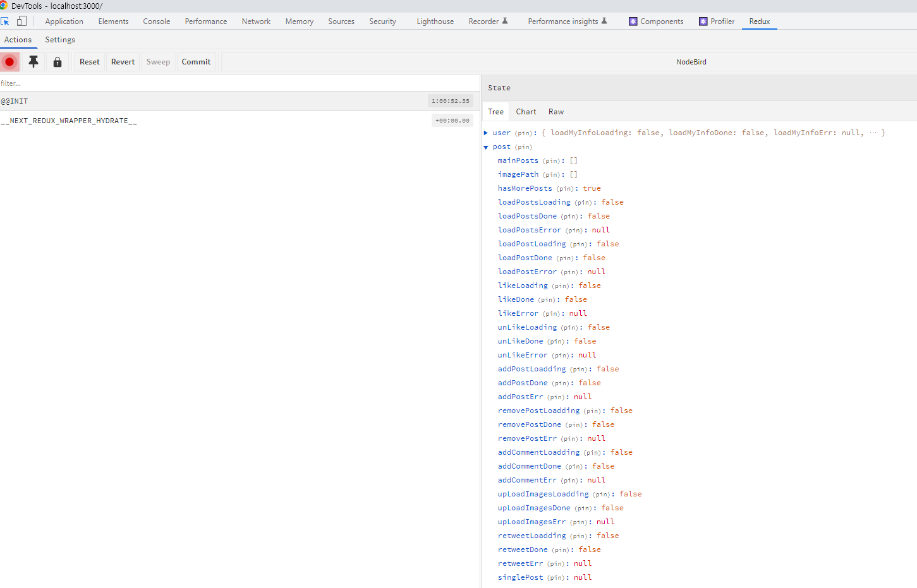Click the upLoadImagesLoadding key
The height and width of the screenshot is (588, 917).
coord(544,494)
